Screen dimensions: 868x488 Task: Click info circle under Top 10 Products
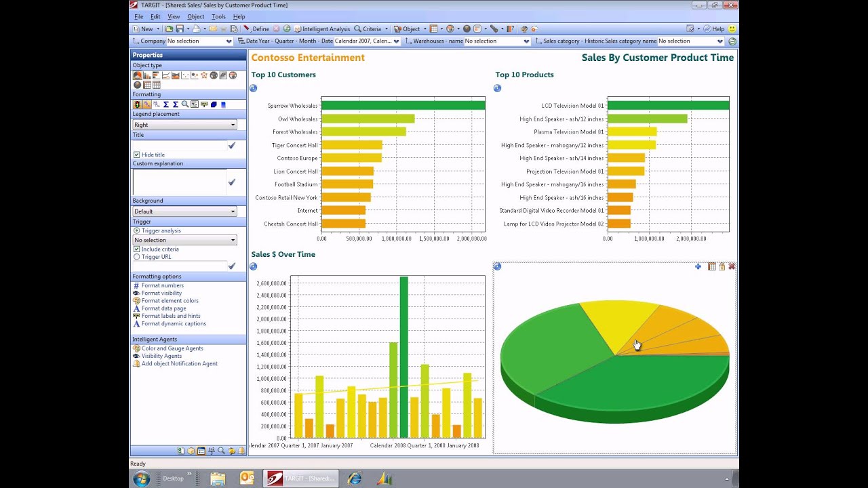(x=497, y=88)
